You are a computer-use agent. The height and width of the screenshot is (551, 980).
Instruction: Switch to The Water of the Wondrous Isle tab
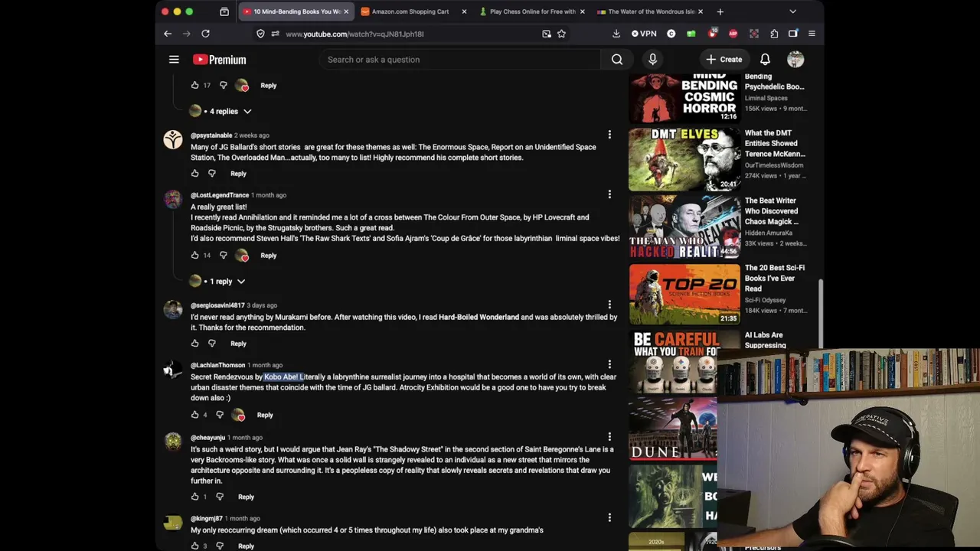pos(650,11)
